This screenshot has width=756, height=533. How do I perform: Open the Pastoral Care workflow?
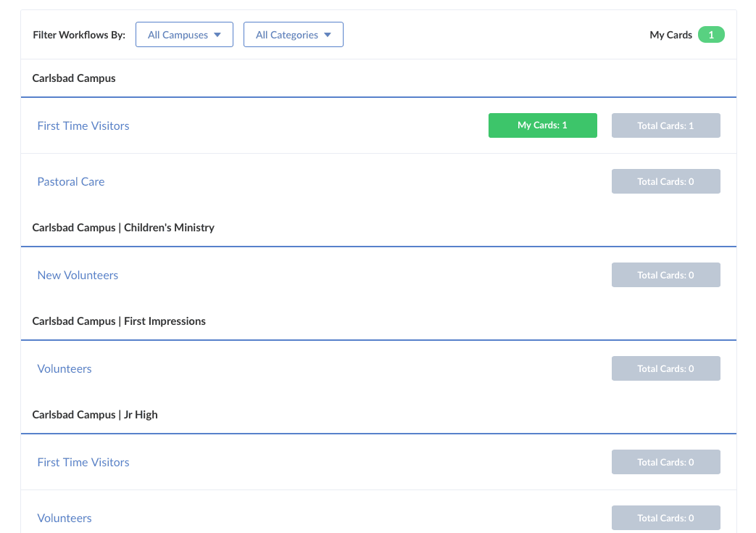tap(71, 181)
